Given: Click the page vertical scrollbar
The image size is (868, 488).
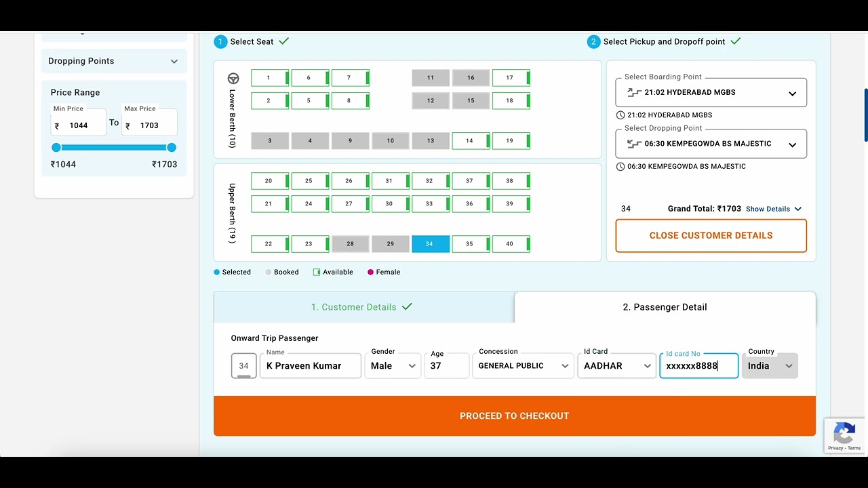Looking at the screenshot, I should (x=865, y=115).
